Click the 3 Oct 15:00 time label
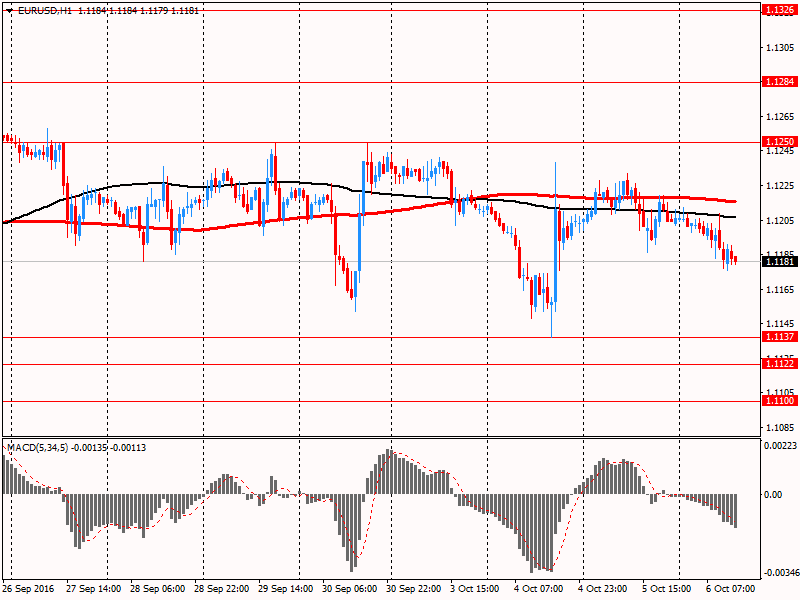Image resolution: width=800 pixels, height=600 pixels. pyautogui.click(x=475, y=590)
